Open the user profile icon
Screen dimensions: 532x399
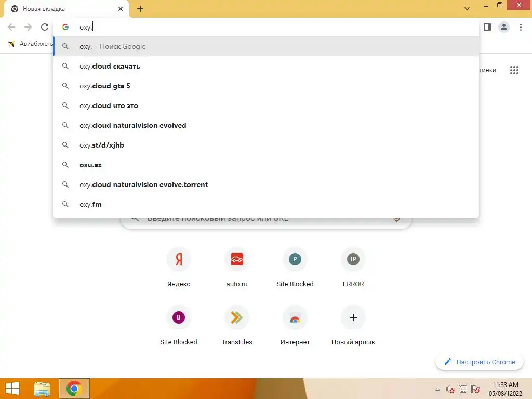tap(504, 27)
